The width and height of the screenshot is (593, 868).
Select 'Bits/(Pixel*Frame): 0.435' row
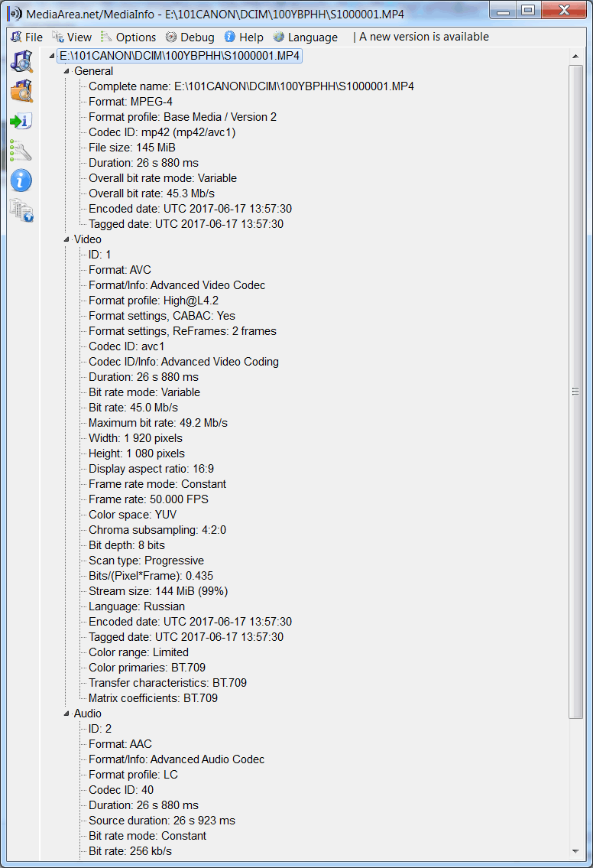pos(151,577)
